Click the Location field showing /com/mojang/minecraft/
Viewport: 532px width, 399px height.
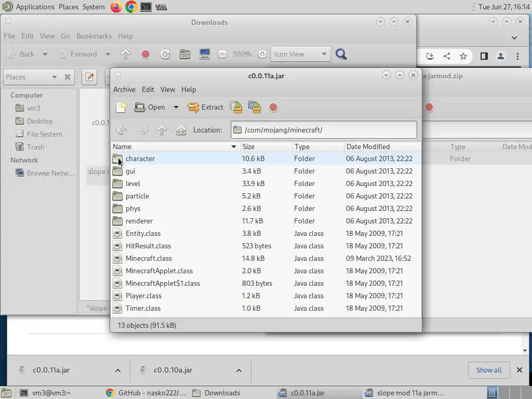(x=324, y=130)
